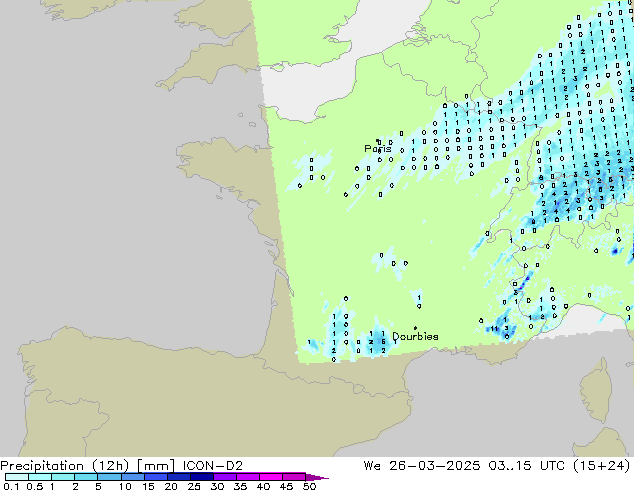The image size is (634, 490).
Task: Click the '[mm]' unit label
Action: pyautogui.click(x=156, y=466)
